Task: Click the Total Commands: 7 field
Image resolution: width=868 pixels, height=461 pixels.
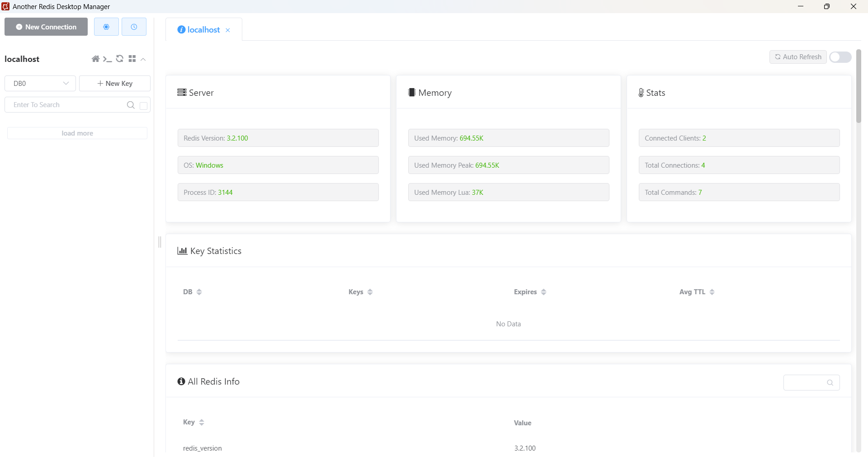Action: coord(739,192)
